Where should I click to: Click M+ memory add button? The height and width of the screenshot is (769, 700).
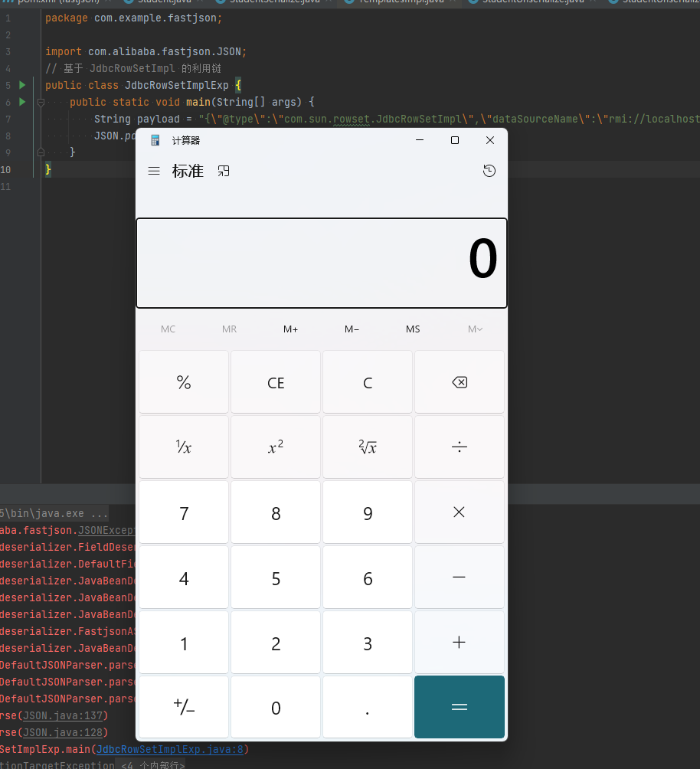click(290, 329)
